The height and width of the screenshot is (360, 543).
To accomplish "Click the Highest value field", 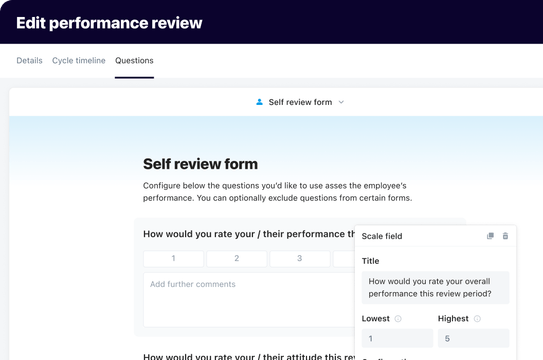I will point(473,338).
